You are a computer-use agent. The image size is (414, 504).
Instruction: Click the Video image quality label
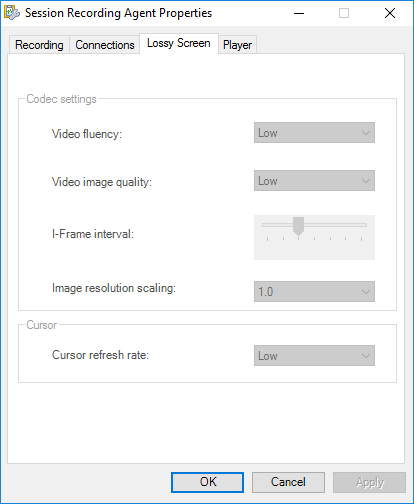(x=102, y=182)
